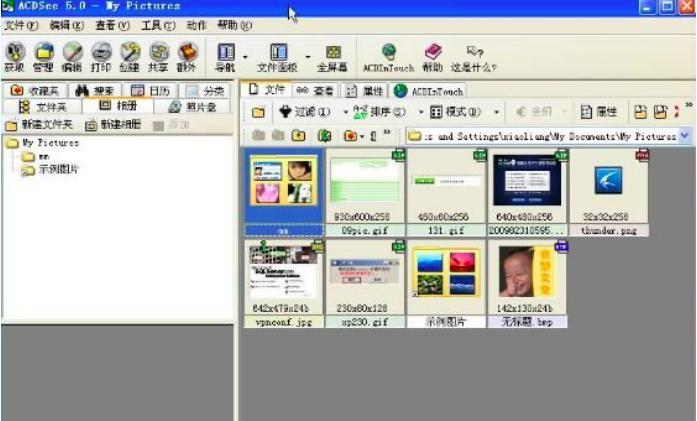The width and height of the screenshot is (697, 421).
Task: Expand the folder path combo box arrow
Action: tap(685, 135)
